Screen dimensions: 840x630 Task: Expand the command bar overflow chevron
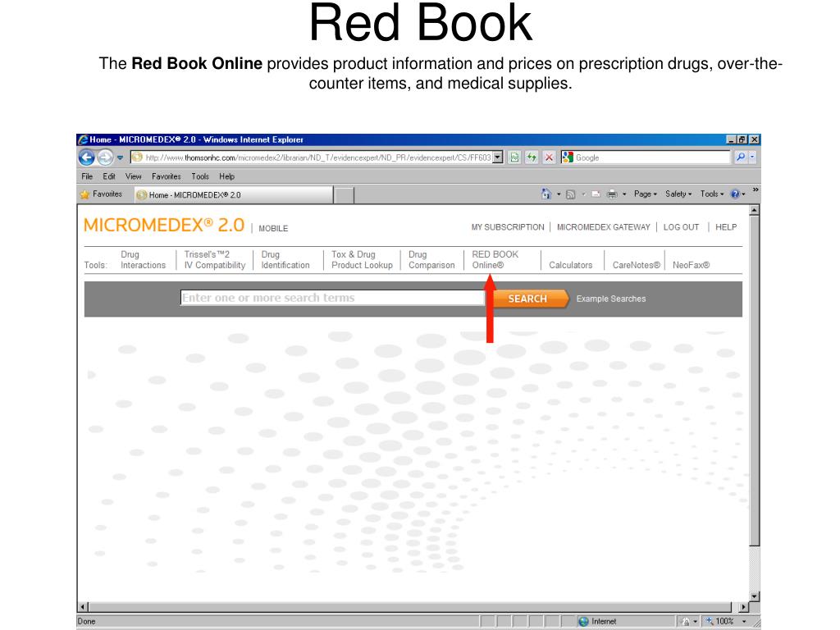[x=756, y=190]
